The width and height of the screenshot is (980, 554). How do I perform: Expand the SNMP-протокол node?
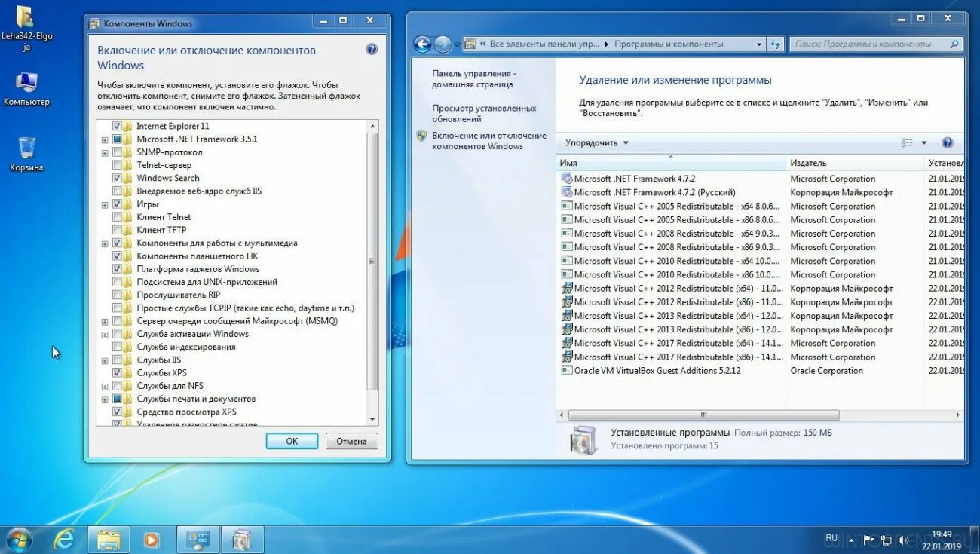tap(105, 152)
